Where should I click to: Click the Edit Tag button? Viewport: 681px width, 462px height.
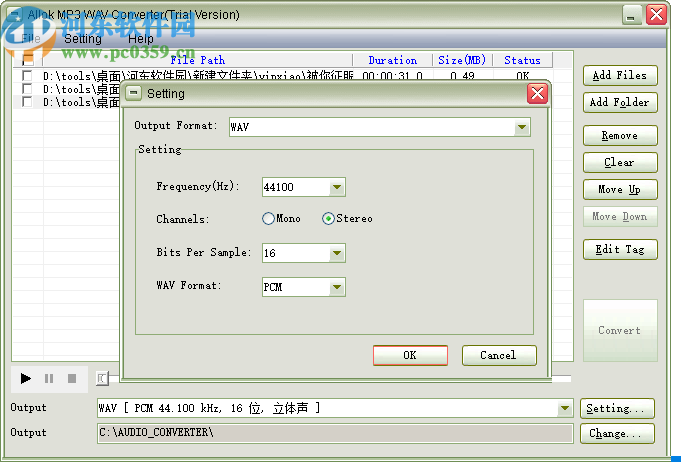point(620,249)
